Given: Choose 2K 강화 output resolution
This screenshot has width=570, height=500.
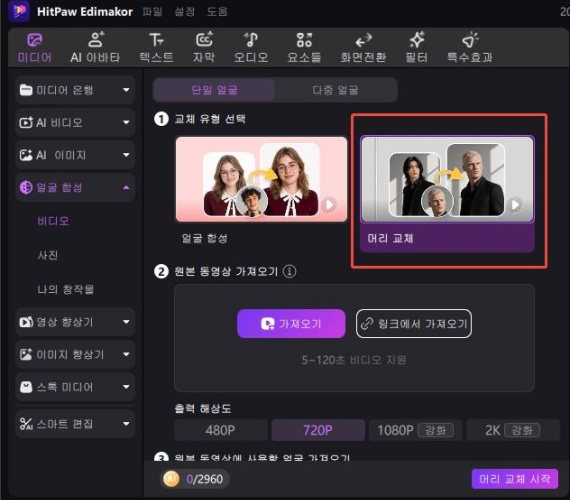Looking at the screenshot, I should click(513, 430).
